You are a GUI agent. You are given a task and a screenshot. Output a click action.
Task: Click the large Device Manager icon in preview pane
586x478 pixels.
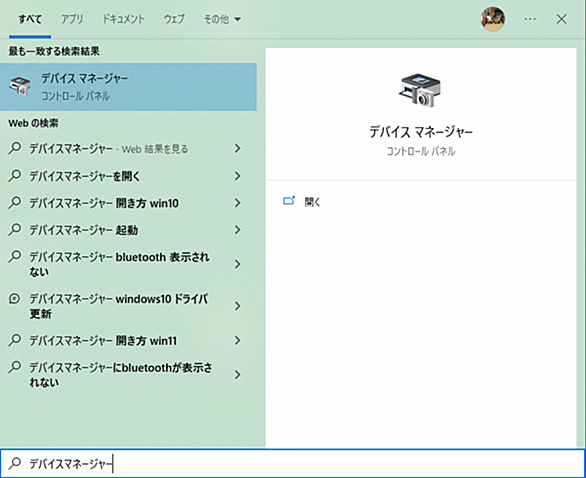pos(420,90)
